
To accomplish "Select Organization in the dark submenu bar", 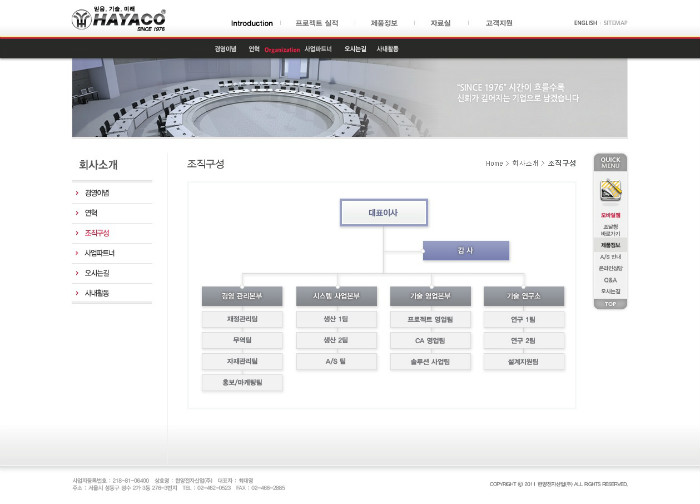I will tap(282, 50).
